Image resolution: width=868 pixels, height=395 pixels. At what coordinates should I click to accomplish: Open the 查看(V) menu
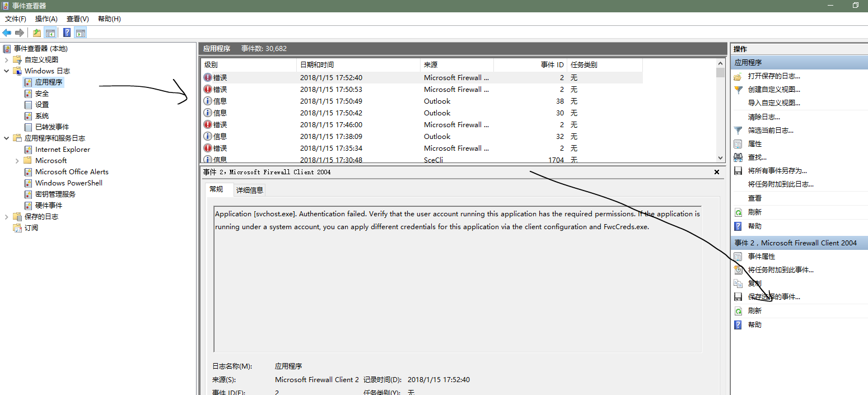(x=78, y=19)
